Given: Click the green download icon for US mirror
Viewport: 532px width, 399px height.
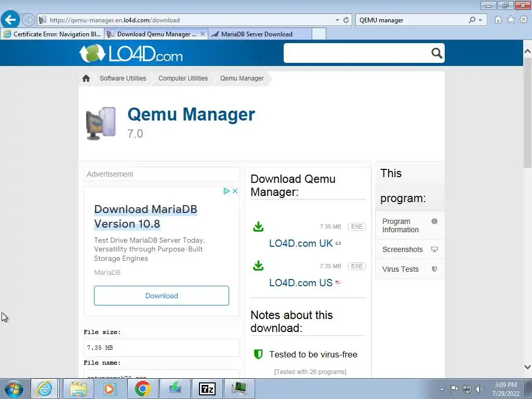Looking at the screenshot, I should 258,265.
